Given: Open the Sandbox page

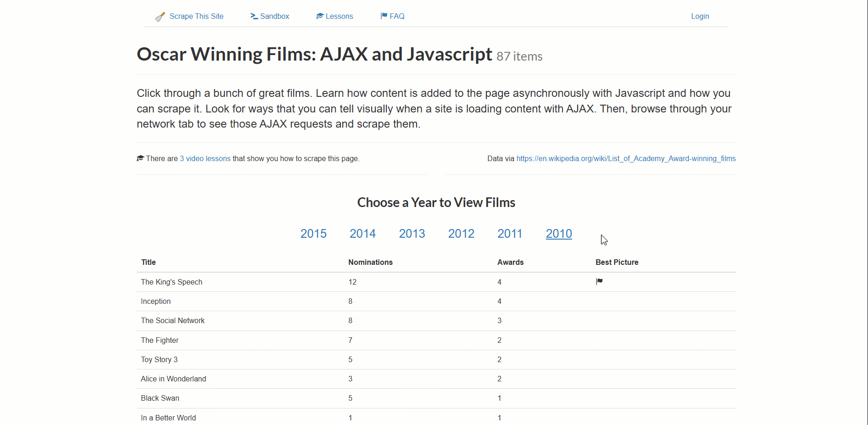Looking at the screenshot, I should (x=274, y=16).
